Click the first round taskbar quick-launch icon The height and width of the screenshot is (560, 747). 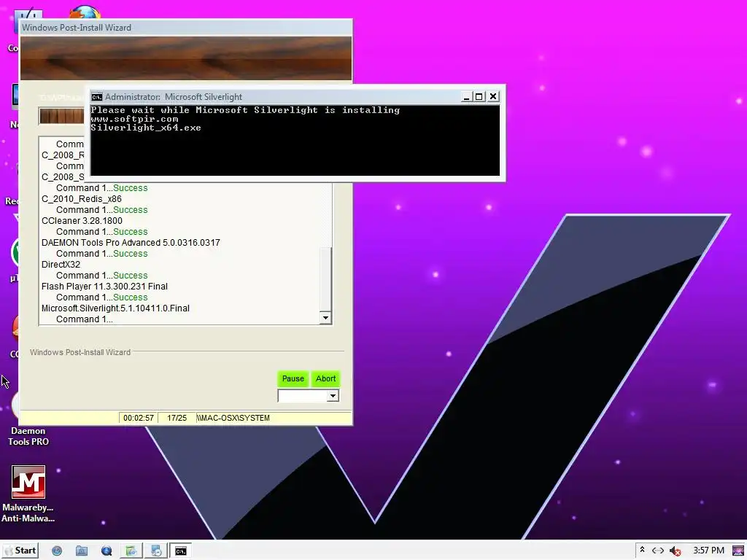tap(57, 551)
